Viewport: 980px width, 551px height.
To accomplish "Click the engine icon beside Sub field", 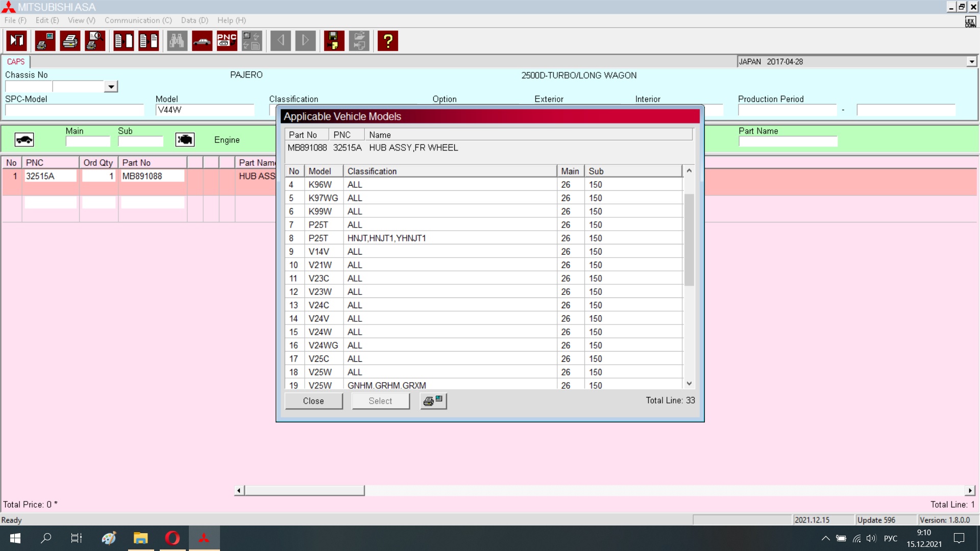I will click(185, 140).
